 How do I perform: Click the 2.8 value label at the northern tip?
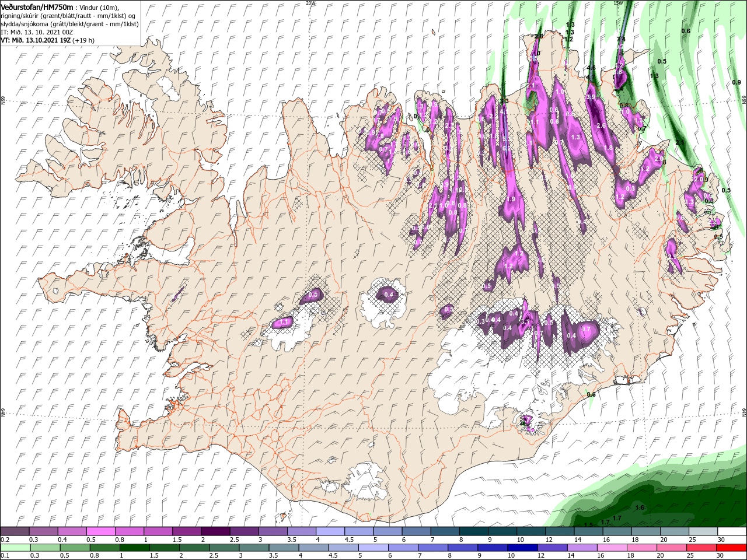click(539, 36)
